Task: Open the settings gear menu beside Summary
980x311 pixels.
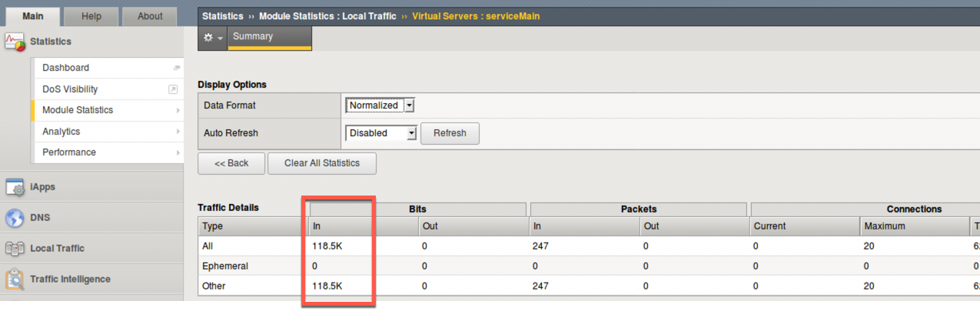Action: point(212,38)
